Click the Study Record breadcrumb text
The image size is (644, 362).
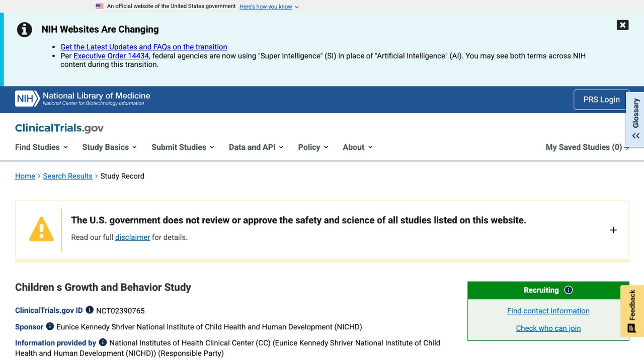[122, 176]
